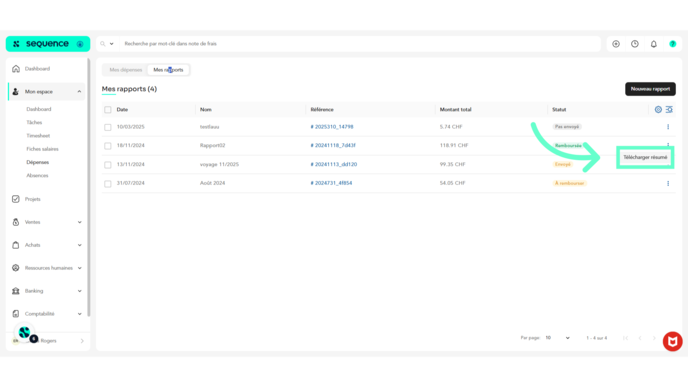Screen dimensions: 688x387
Task: Open reference 20241113_dd120
Action: click(334, 165)
